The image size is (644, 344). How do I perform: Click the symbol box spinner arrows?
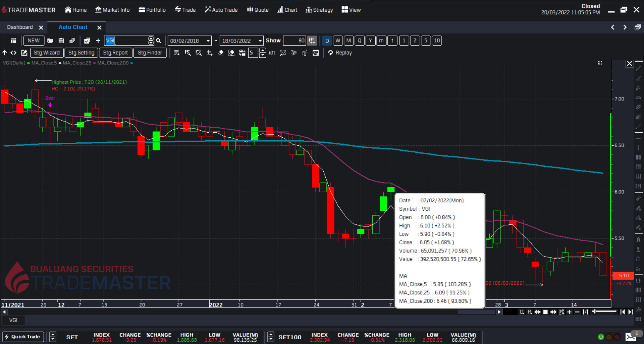click(151, 41)
